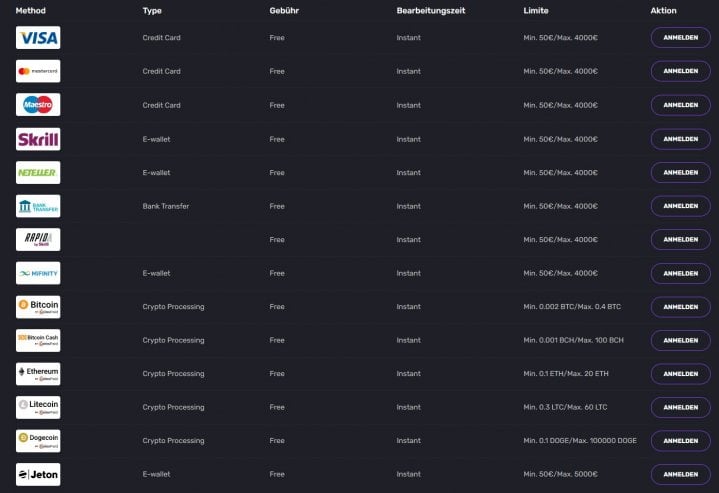
Task: Click the Litecoin logo
Action: (38, 407)
